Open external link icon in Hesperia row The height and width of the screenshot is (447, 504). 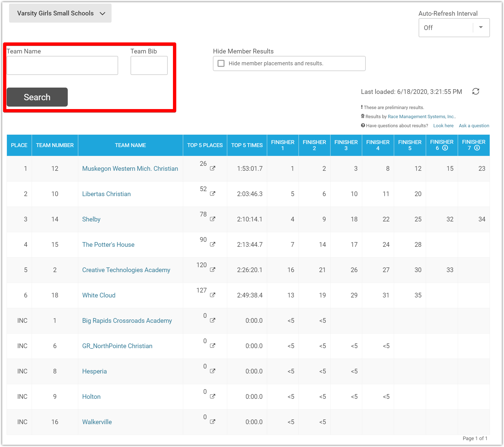[x=212, y=371]
